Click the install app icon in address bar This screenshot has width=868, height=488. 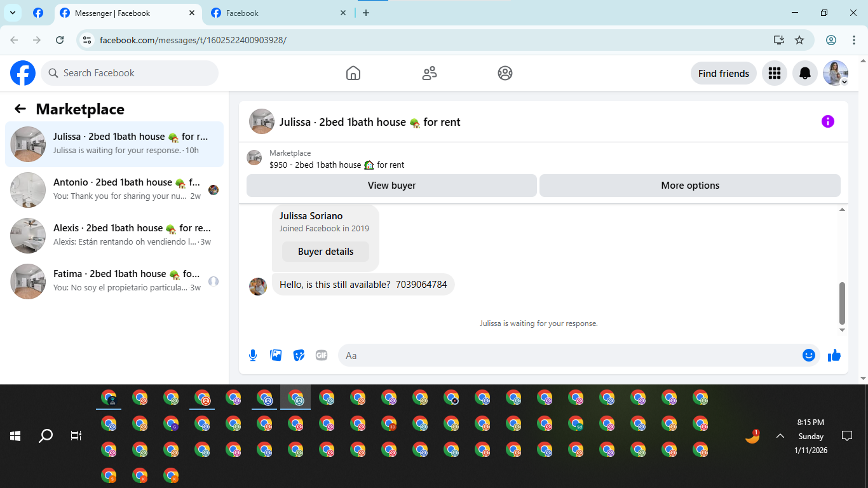[x=779, y=40]
